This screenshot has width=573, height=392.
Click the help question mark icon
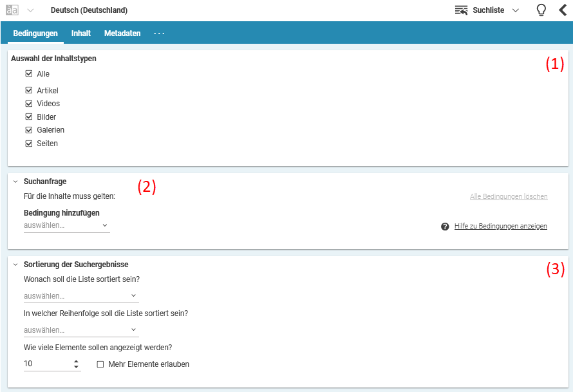tap(444, 226)
